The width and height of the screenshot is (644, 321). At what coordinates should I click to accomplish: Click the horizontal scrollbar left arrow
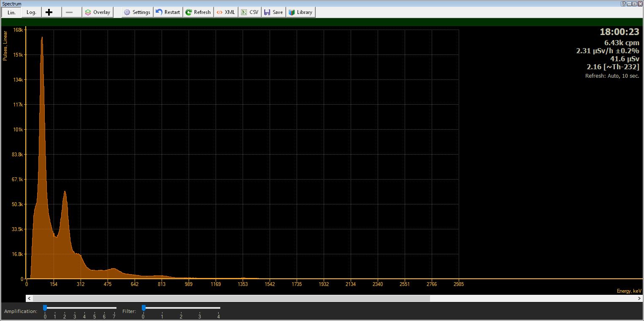point(29,298)
